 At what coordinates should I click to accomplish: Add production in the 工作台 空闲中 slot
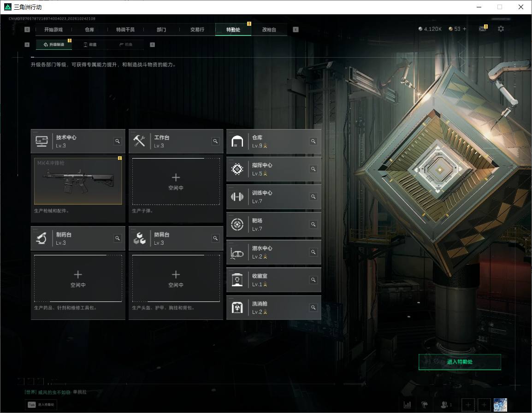(x=176, y=182)
